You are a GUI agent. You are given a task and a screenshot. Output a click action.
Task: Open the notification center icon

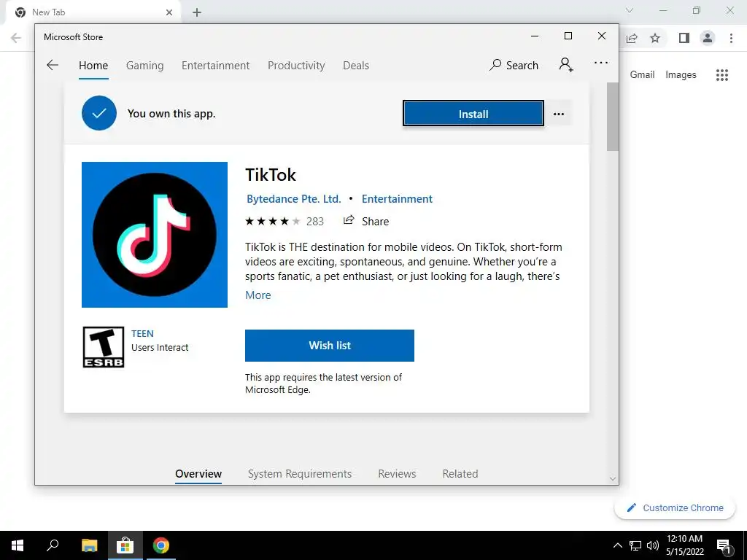click(724, 546)
